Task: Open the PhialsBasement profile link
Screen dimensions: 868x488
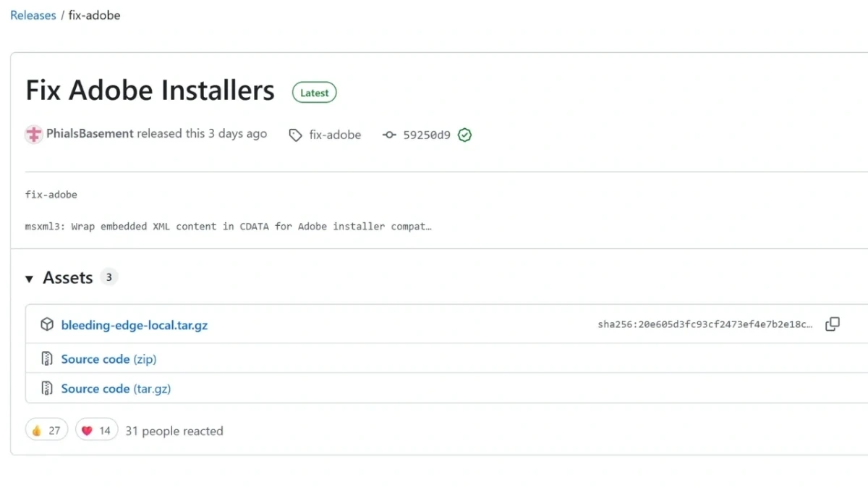Action: click(x=90, y=133)
